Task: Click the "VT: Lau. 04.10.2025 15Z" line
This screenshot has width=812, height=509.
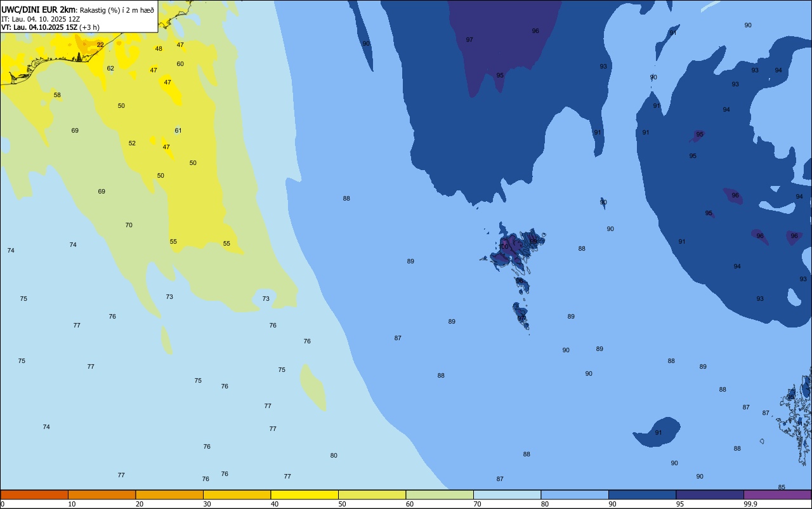Action: [39, 27]
